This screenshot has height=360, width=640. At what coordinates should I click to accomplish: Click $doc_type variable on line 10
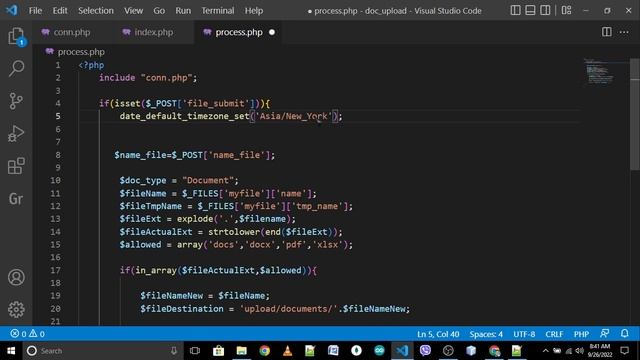(143, 180)
